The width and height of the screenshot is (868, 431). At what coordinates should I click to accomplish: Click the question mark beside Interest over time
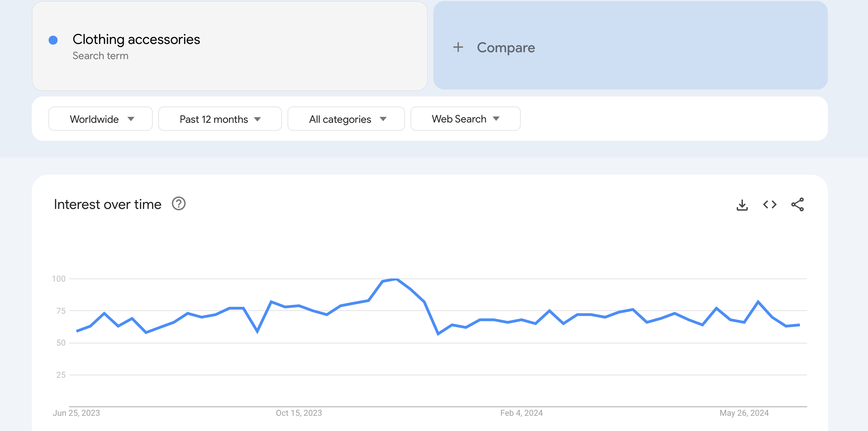point(178,204)
